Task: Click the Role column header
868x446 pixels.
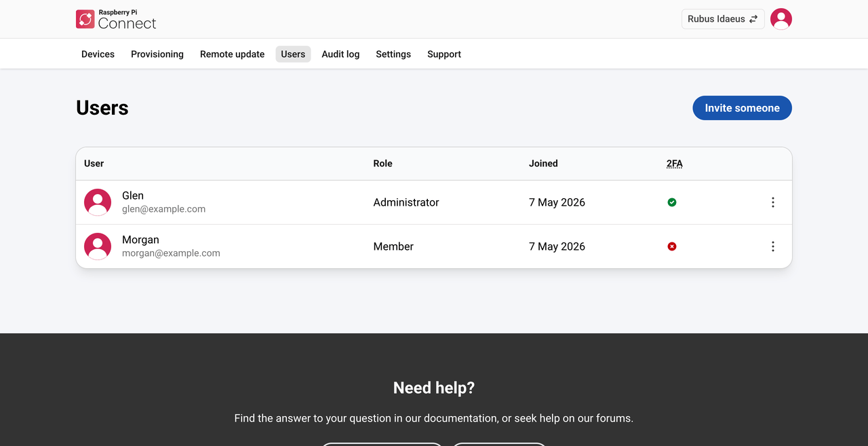Action: click(382, 164)
